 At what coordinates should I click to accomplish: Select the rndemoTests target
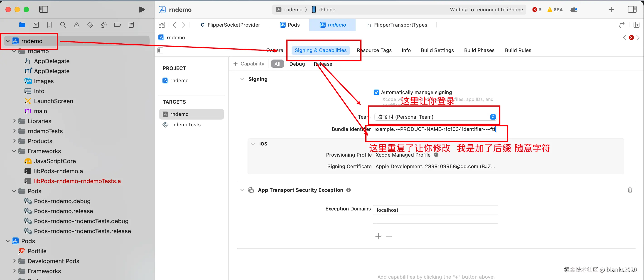(185, 125)
